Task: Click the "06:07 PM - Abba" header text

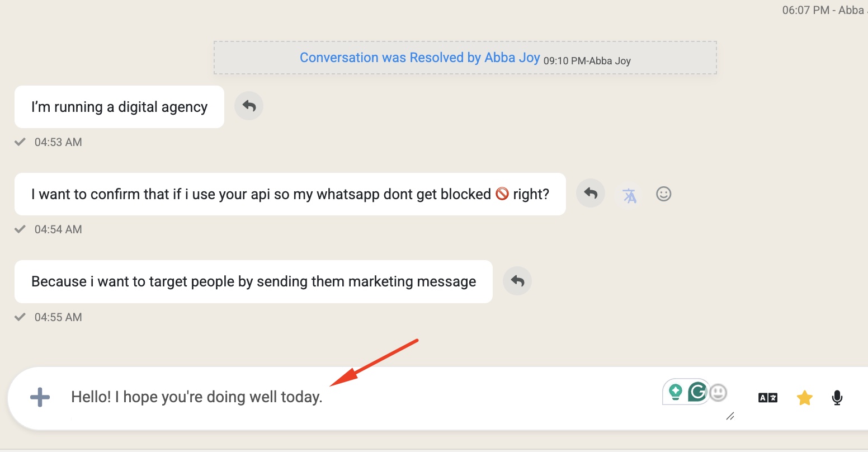Action: click(825, 10)
